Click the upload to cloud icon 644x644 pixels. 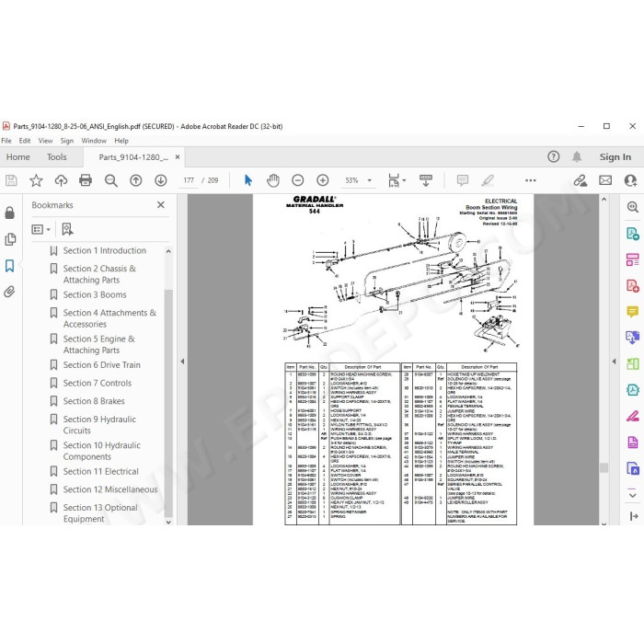[x=61, y=180]
